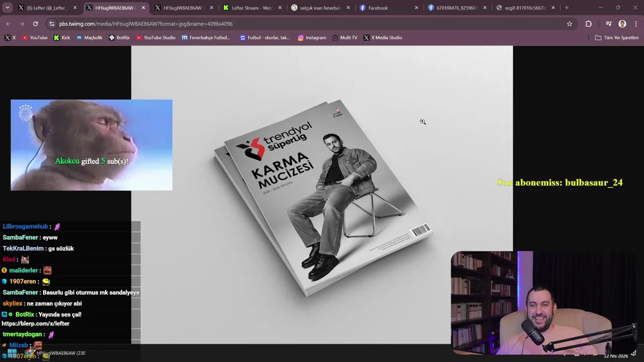Close the active HFtiugIW8AE86AW tab

click(143, 8)
